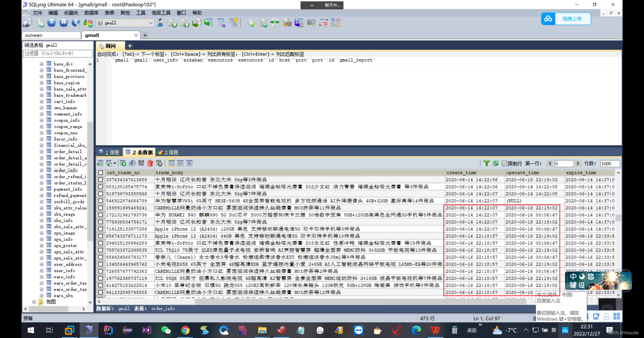Image resolution: width=644 pixels, height=338 pixels.
Task: Check the row 519739793388566
Action: [x=101, y=194]
